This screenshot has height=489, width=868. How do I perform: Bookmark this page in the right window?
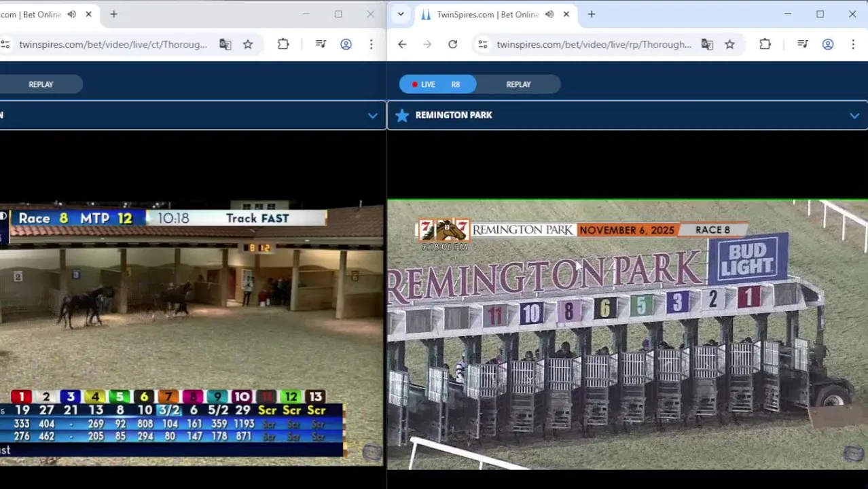tap(729, 44)
